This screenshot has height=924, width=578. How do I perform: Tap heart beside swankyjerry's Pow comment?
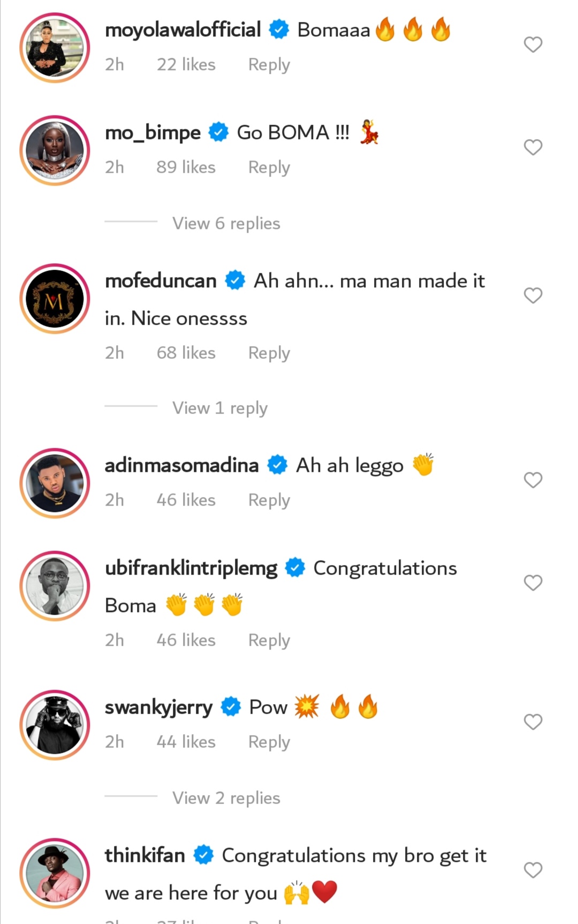533,722
